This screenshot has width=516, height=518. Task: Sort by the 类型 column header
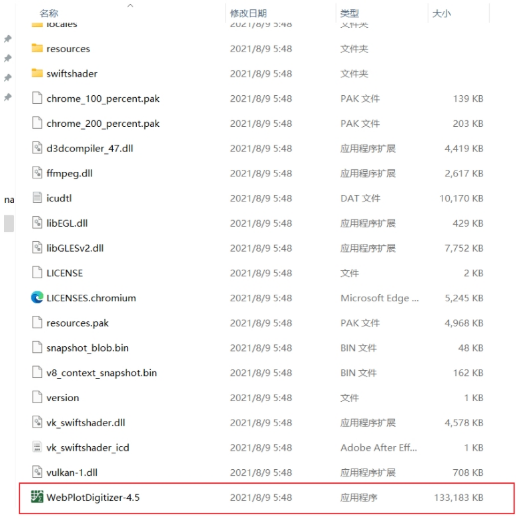tap(349, 13)
